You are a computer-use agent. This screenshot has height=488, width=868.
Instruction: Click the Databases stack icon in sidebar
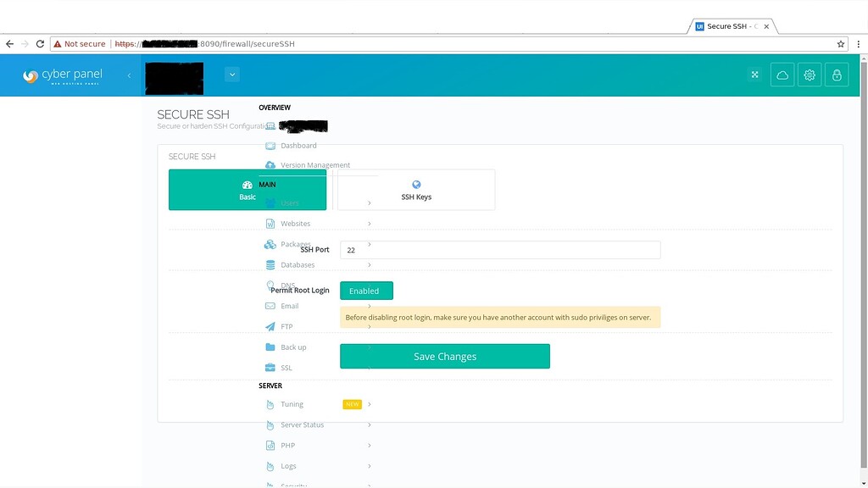pyautogui.click(x=270, y=264)
